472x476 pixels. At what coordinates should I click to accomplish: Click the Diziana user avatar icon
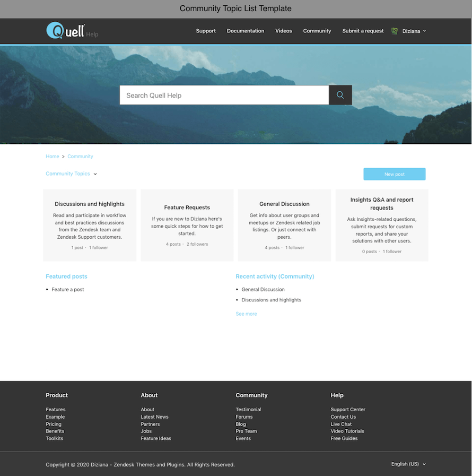tap(394, 31)
